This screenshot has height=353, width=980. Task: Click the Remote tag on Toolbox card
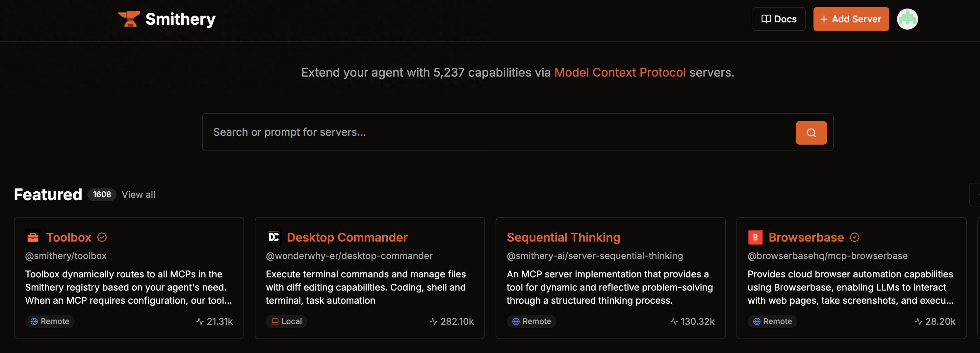pyautogui.click(x=50, y=321)
